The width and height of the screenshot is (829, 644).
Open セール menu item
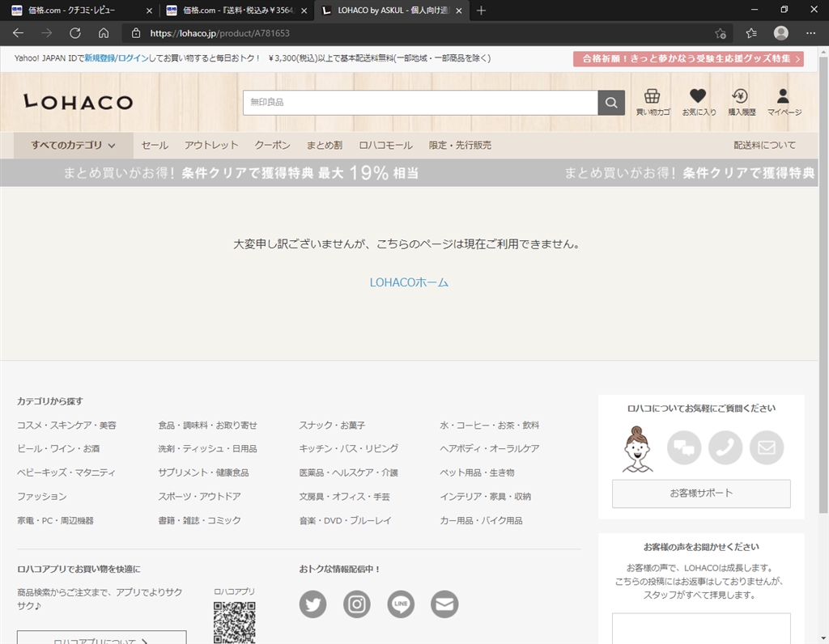155,146
